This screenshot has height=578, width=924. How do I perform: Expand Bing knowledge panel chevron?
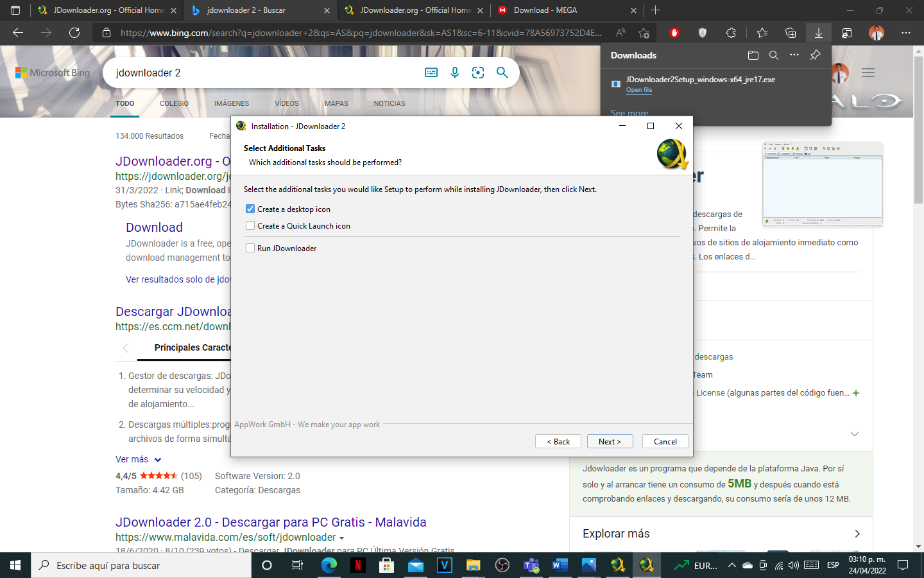point(855,434)
